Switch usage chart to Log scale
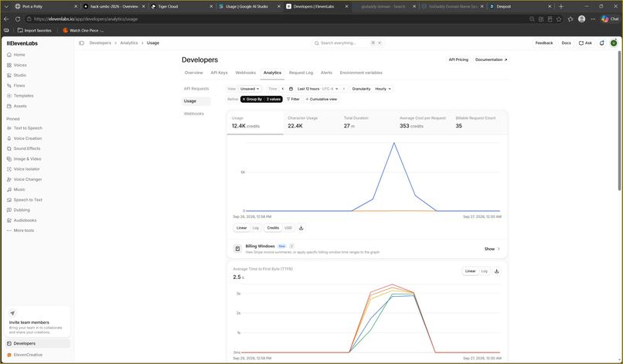Viewport: 623px width, 364px height. pyautogui.click(x=256, y=228)
